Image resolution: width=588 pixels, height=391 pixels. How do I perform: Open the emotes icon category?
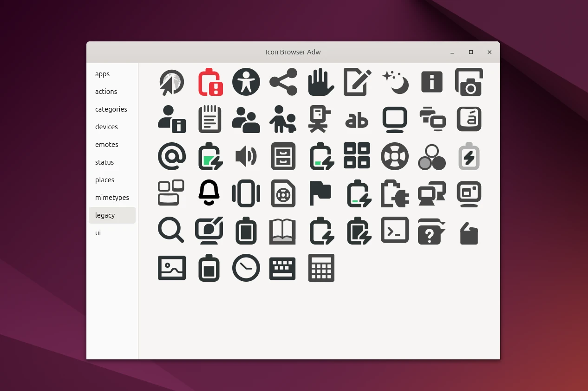[106, 144]
